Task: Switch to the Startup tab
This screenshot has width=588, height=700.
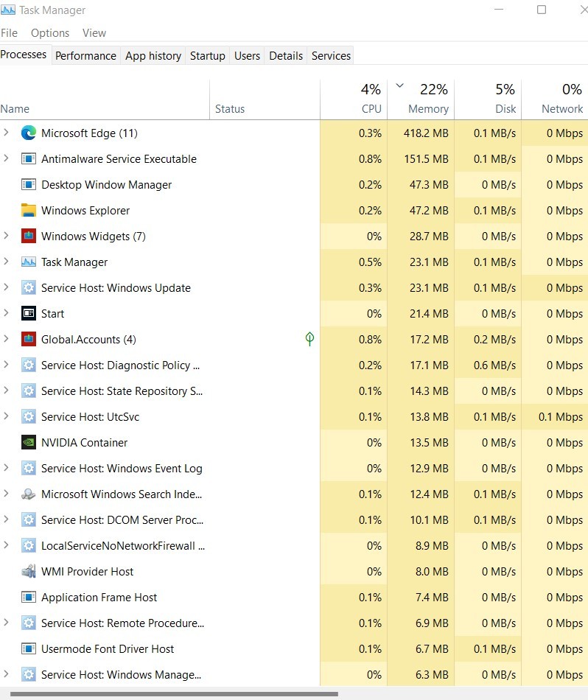Action: [x=208, y=56]
